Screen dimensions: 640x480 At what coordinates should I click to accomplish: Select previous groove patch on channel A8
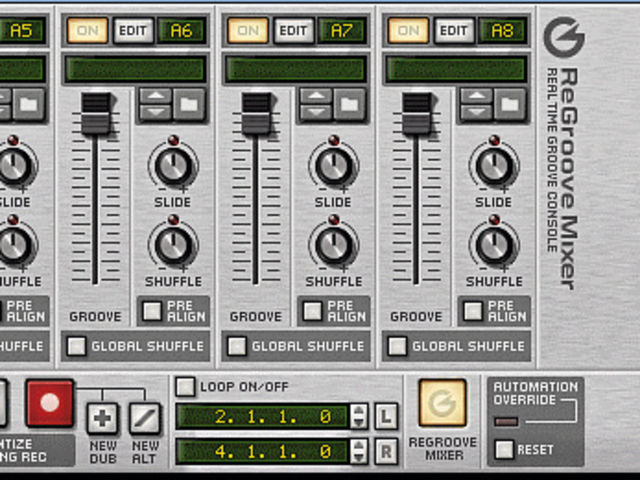[476, 97]
